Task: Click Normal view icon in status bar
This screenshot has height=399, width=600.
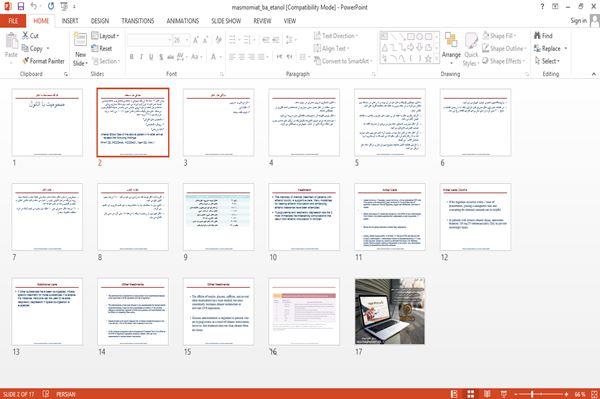Action: (454, 394)
